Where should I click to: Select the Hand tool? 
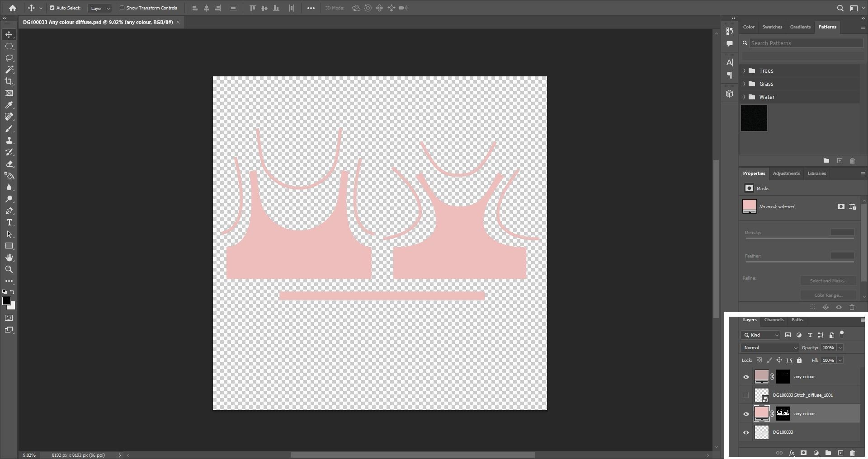click(9, 258)
